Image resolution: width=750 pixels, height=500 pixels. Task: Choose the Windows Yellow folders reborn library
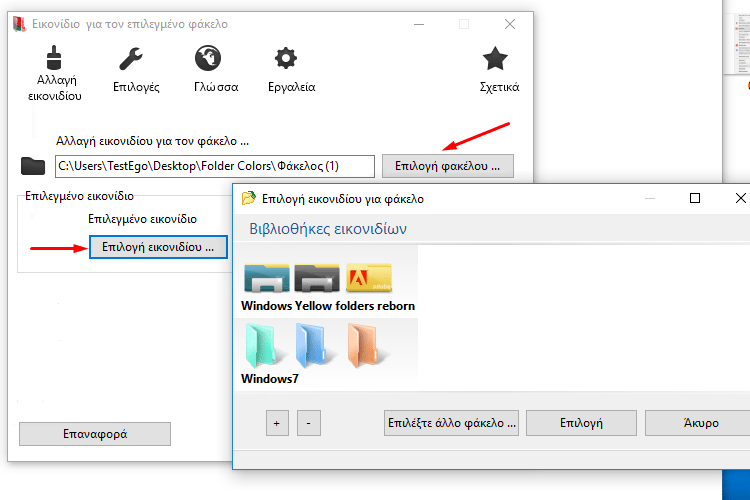tap(328, 306)
